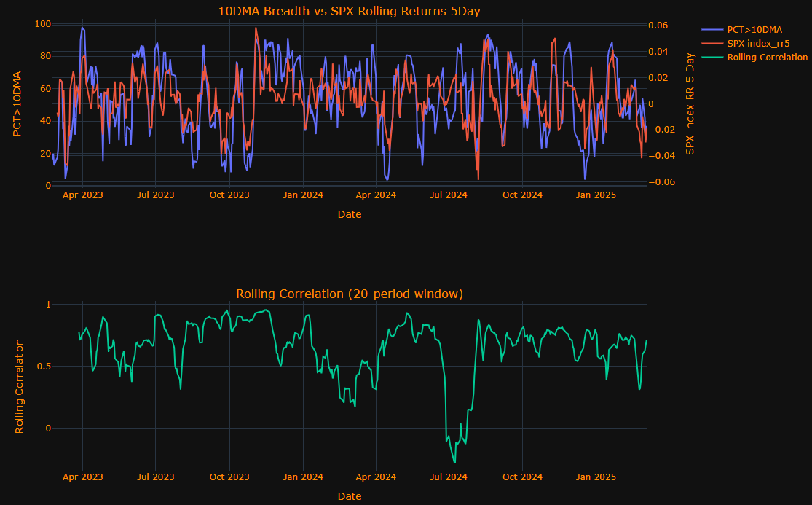Click the 'Apr 2023' tick label on the bottom chart
This screenshot has width=812, height=505.
(83, 477)
